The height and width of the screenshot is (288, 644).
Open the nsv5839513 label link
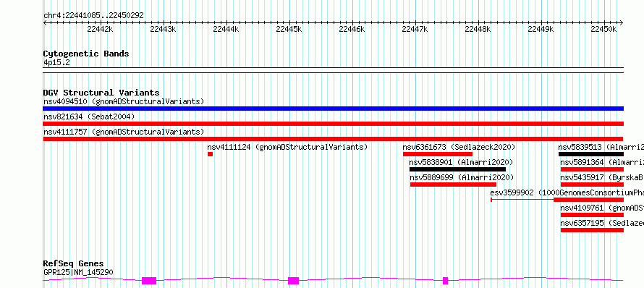[x=601, y=147]
